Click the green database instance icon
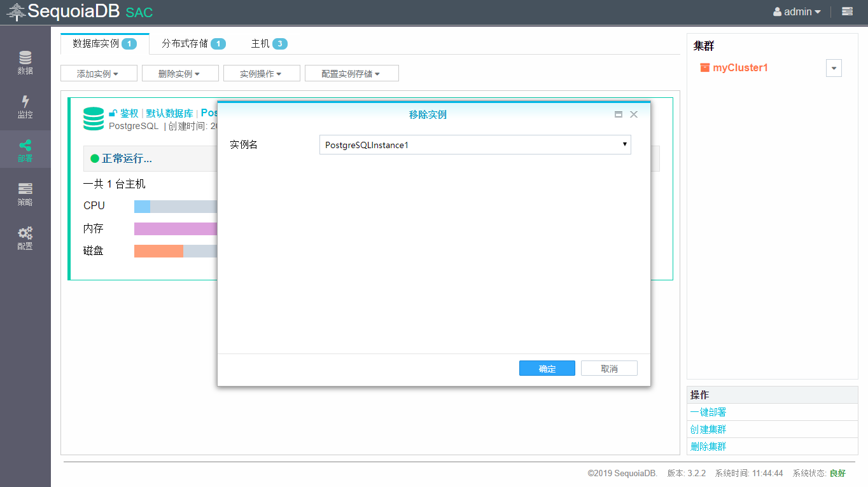Image resolution: width=868 pixels, height=487 pixels. click(94, 119)
